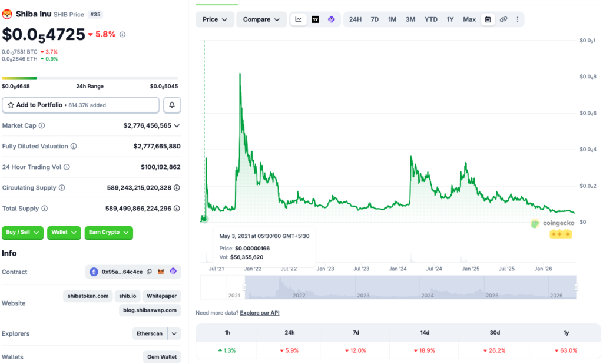Image resolution: width=603 pixels, height=364 pixels.
Task: Click right handle of chart range navigator
Action: tap(576, 287)
